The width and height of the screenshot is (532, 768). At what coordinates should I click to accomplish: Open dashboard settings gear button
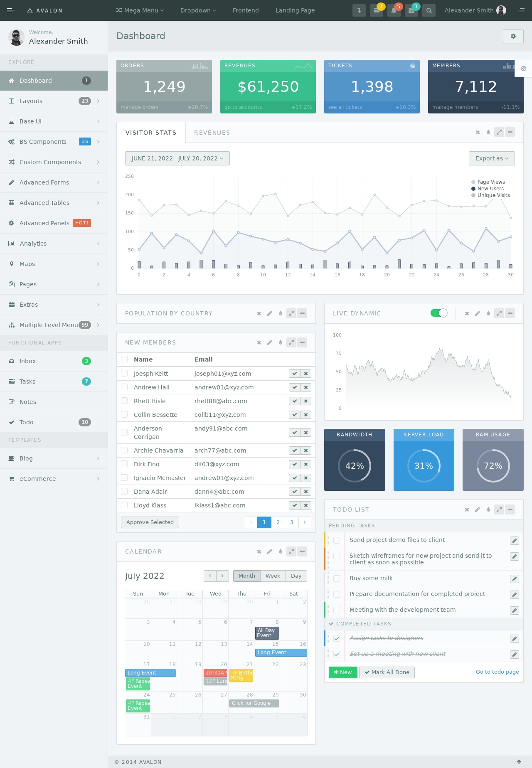(513, 36)
